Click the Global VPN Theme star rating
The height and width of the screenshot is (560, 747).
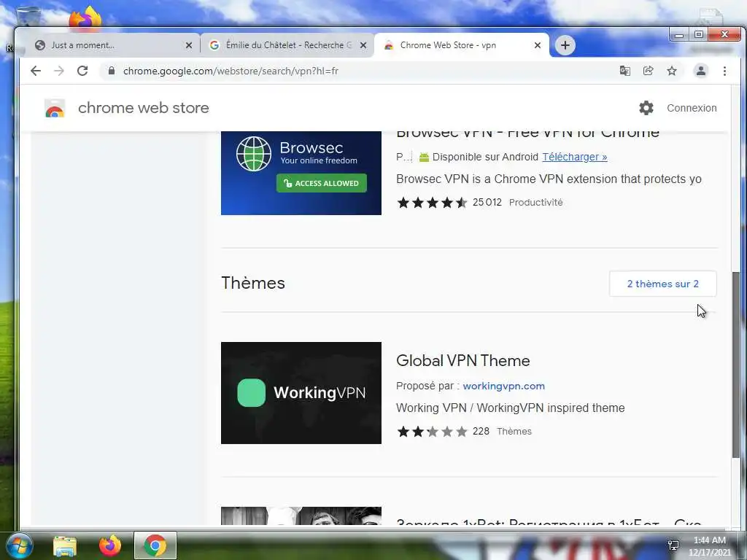[x=432, y=432]
